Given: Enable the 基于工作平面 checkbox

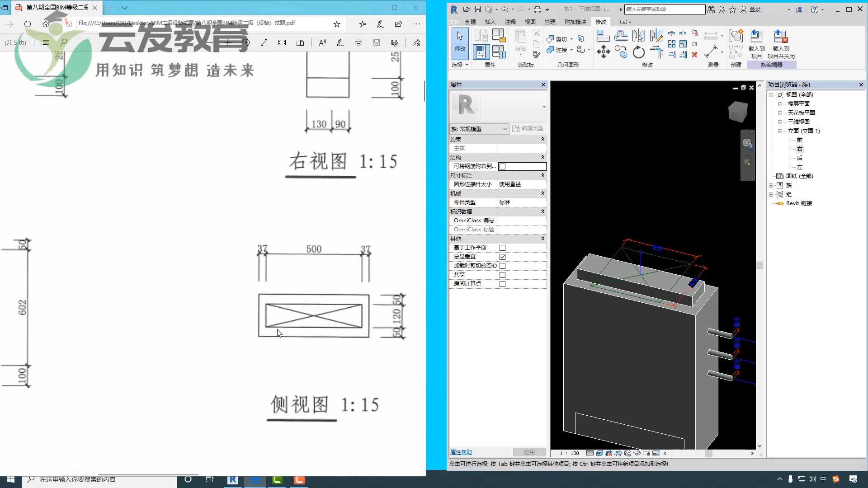Looking at the screenshot, I should pyautogui.click(x=503, y=247).
